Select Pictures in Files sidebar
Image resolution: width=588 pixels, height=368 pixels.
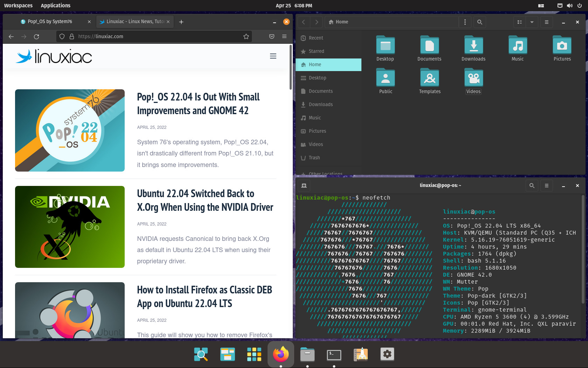tap(328, 131)
